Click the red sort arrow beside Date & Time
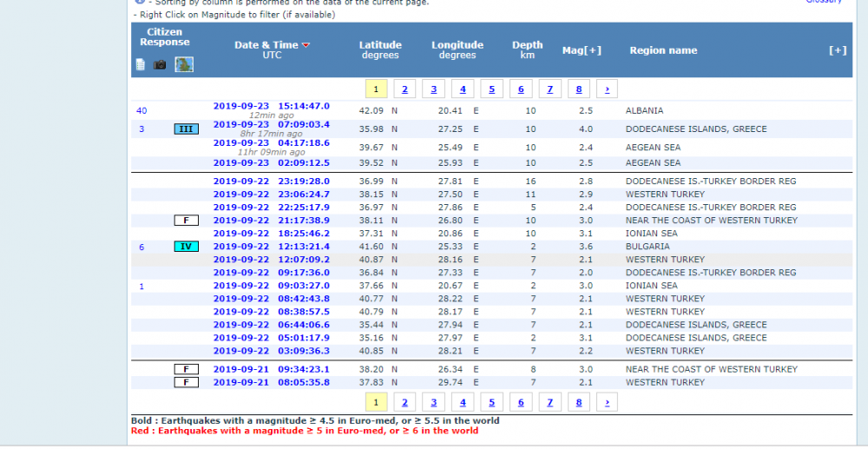 click(x=306, y=45)
